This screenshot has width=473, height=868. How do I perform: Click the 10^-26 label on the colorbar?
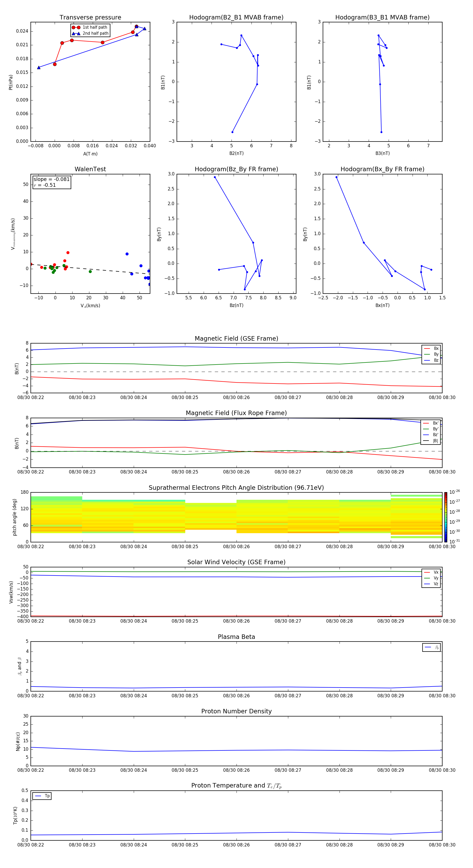[x=455, y=492]
